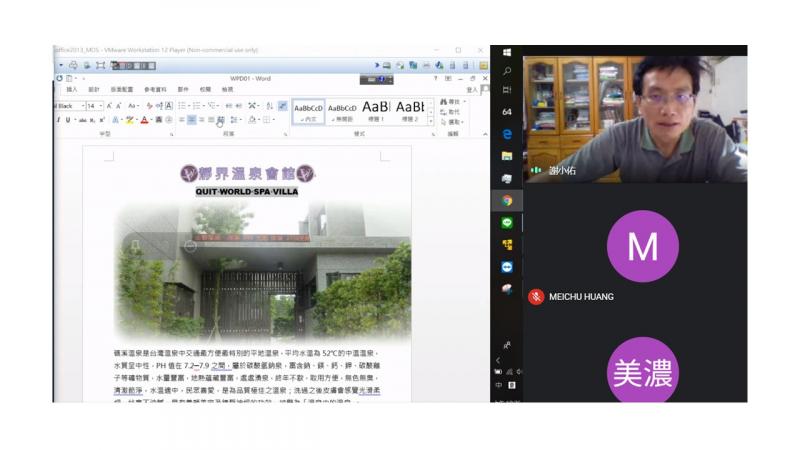Switch to the 參考資料 tab

point(155,90)
